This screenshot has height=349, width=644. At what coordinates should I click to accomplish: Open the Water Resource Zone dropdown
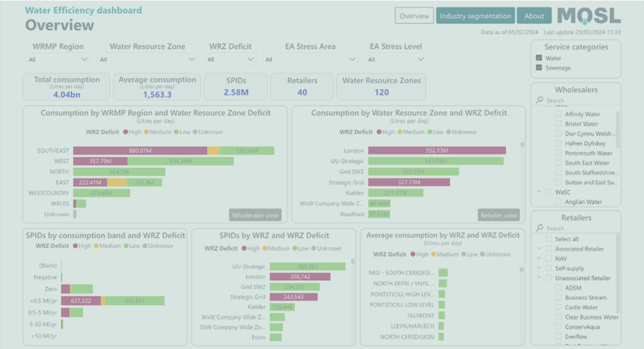[x=192, y=58]
